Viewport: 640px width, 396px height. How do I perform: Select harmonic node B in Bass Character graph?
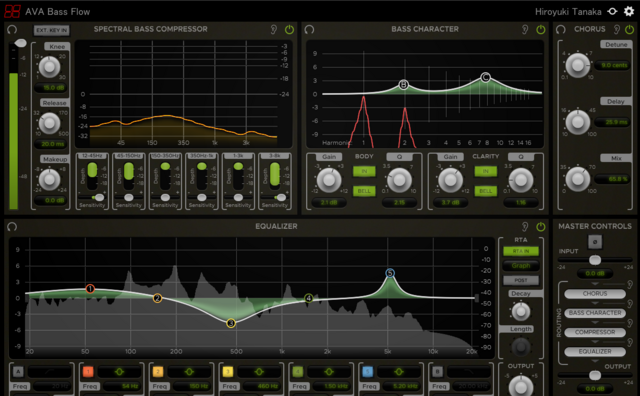tap(404, 85)
